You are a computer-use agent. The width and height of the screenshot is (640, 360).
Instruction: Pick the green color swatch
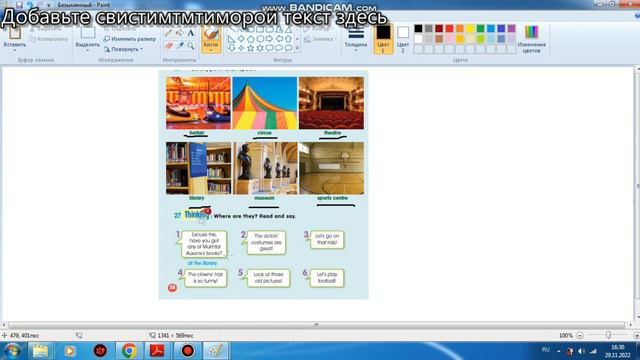point(480,29)
